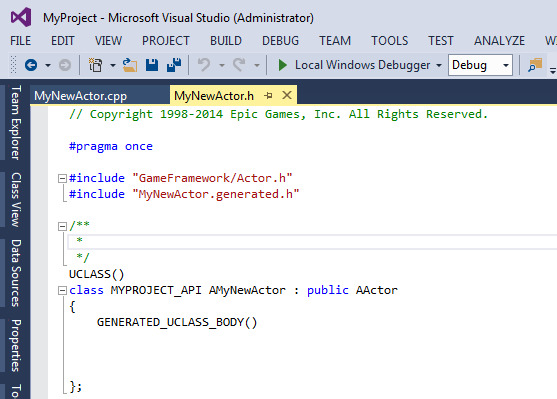557x399 pixels.
Task: Click the GENERATED_UCLASS_BODY() line
Action: tap(177, 322)
